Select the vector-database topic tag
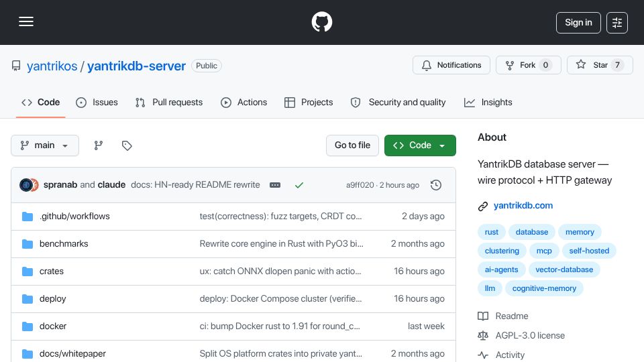This screenshot has width=644, height=362. [x=564, y=269]
